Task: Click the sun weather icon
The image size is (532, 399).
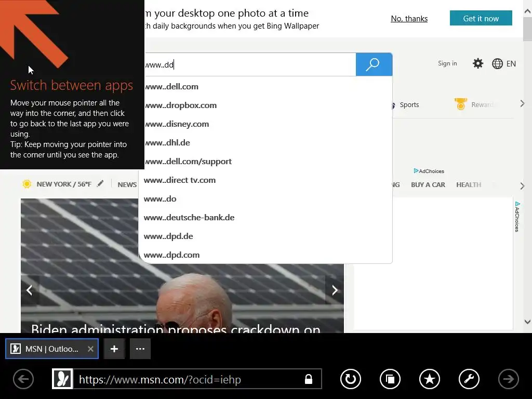Action: click(27, 184)
